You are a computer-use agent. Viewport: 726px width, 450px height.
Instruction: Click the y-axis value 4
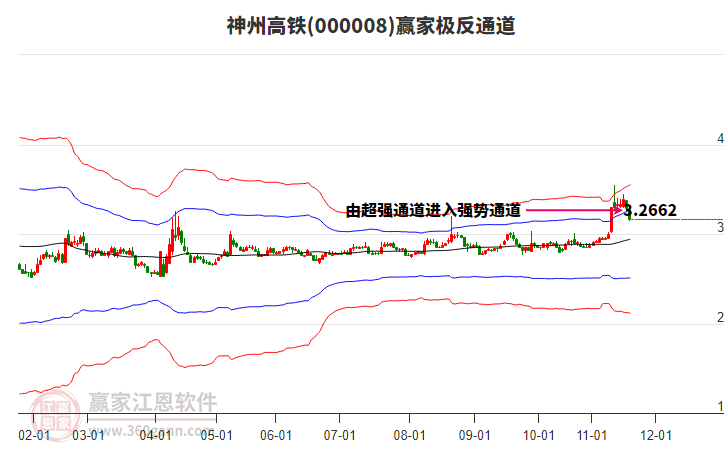point(720,138)
